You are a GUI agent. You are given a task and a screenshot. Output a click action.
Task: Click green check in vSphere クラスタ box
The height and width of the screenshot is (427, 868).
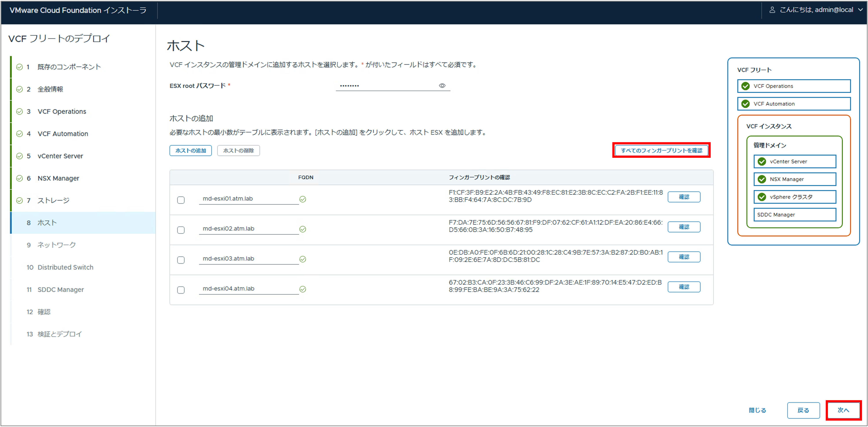[x=762, y=197]
